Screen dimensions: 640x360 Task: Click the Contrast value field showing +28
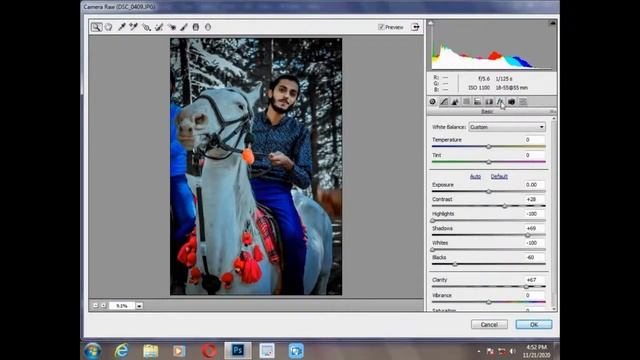click(x=534, y=199)
